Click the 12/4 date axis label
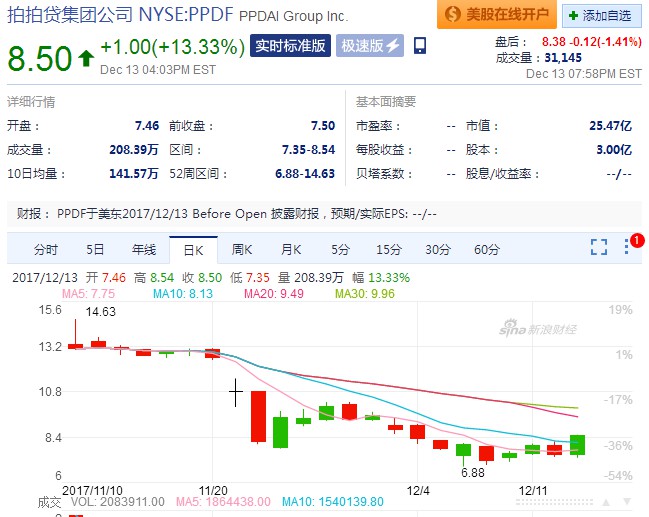 point(418,491)
